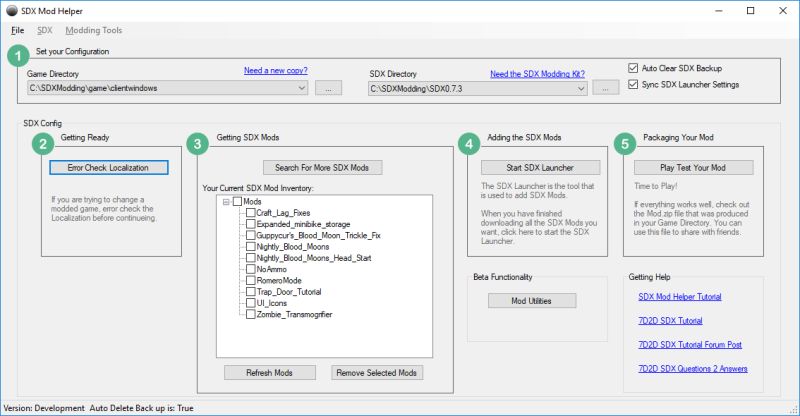Collapse the Mods tree node

pos(226,202)
